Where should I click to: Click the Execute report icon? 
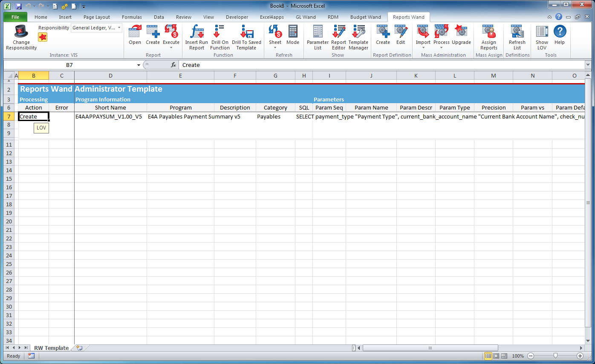coord(171,35)
